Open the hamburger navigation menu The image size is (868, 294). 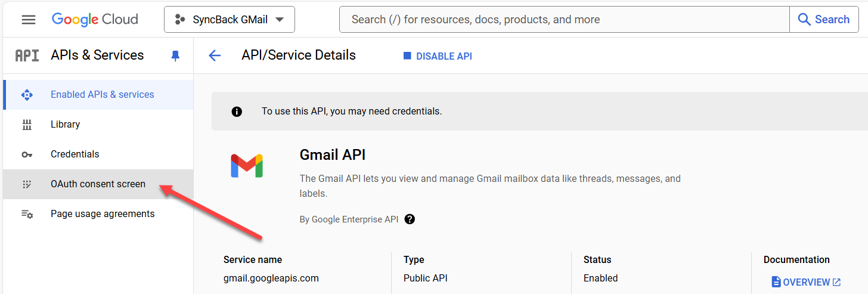(x=28, y=20)
